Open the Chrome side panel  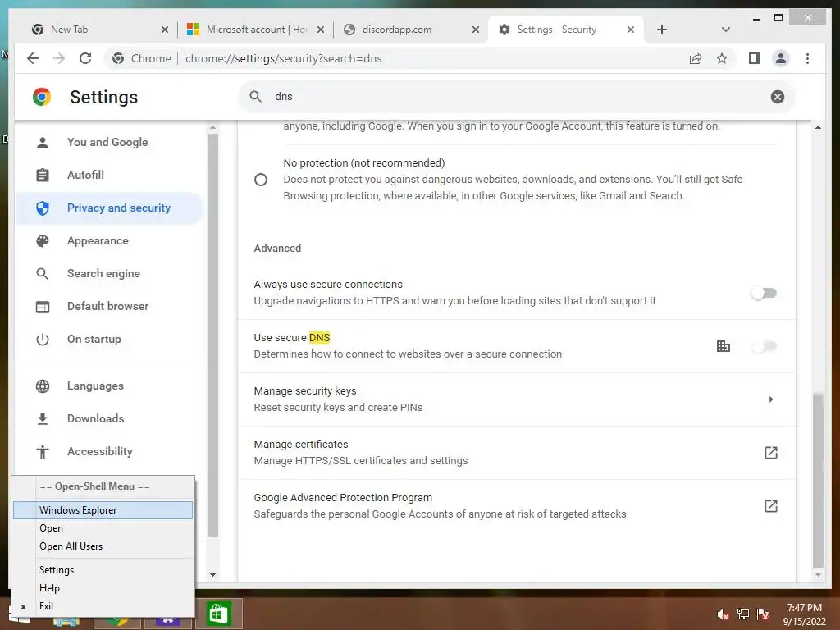[755, 58]
